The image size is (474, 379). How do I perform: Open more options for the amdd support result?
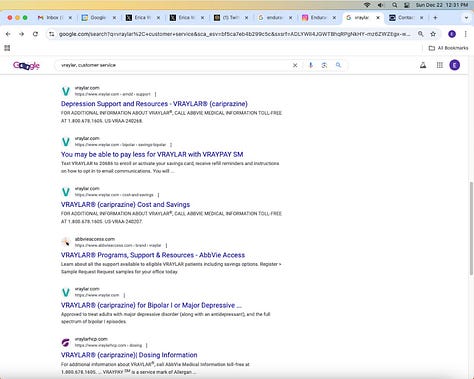155,94
